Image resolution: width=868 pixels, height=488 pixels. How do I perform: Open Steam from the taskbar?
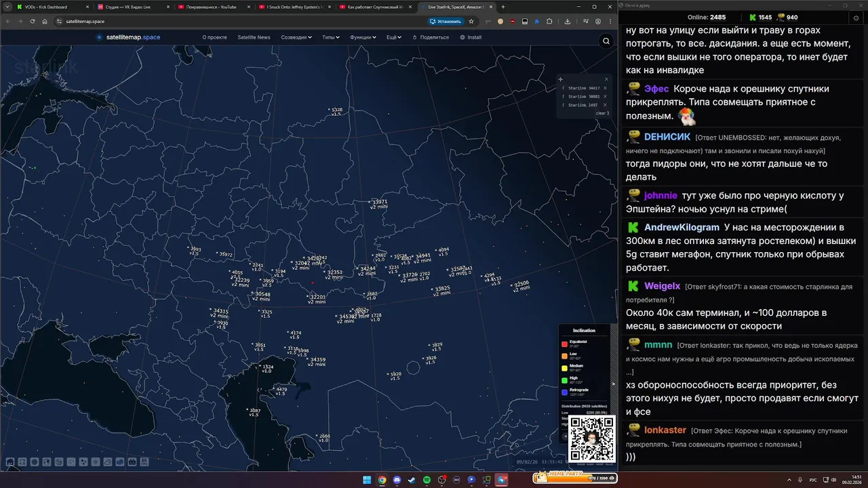[x=412, y=480]
